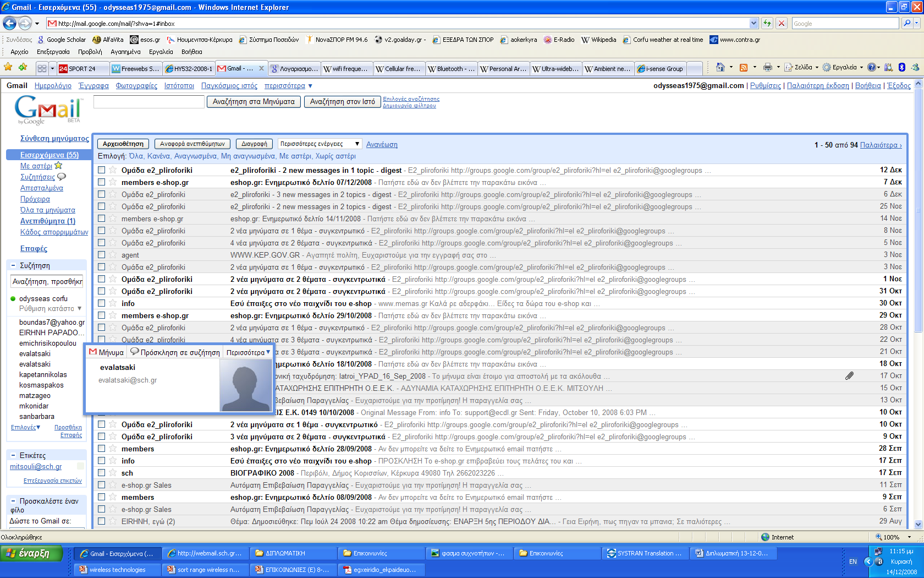
Task: Expand περισσότερα menu in Gmail top bar
Action: point(288,86)
